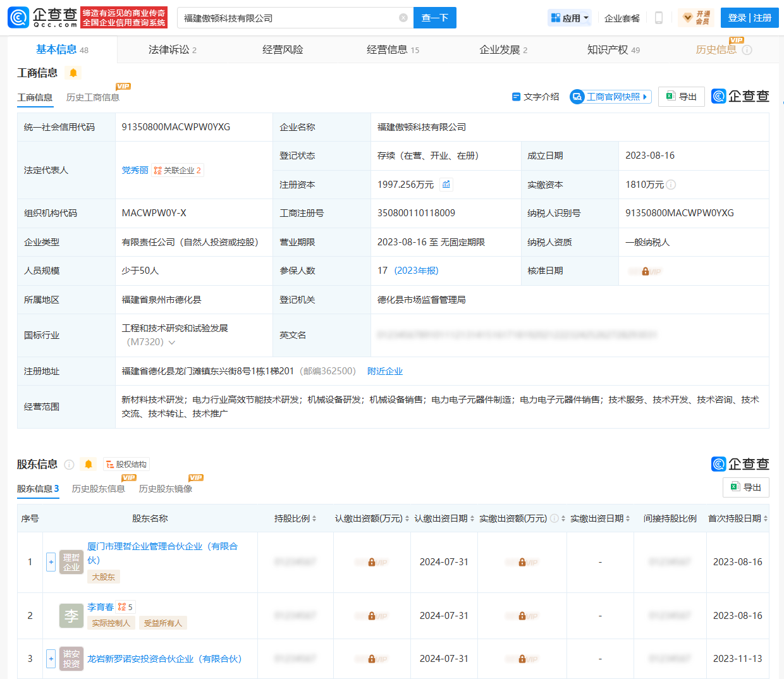Open the 应用 dropdown menu

coord(570,18)
